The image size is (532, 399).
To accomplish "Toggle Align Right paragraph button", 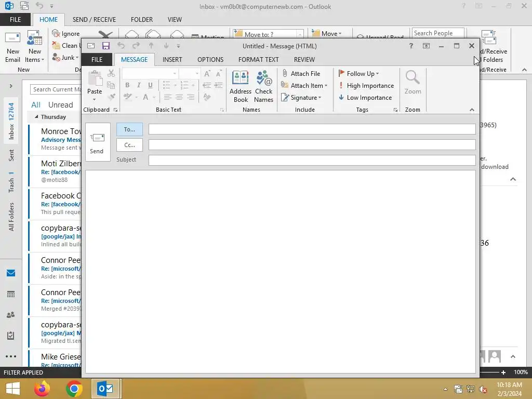I will click(x=191, y=97).
